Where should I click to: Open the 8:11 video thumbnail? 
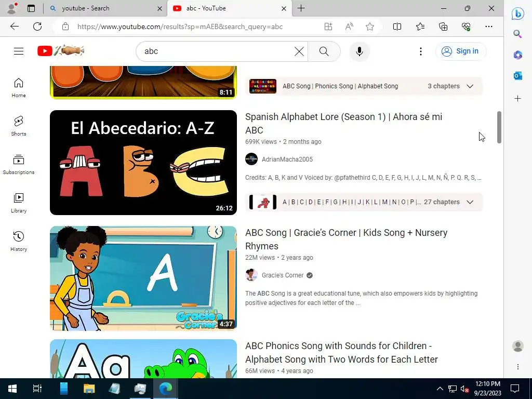click(x=143, y=83)
